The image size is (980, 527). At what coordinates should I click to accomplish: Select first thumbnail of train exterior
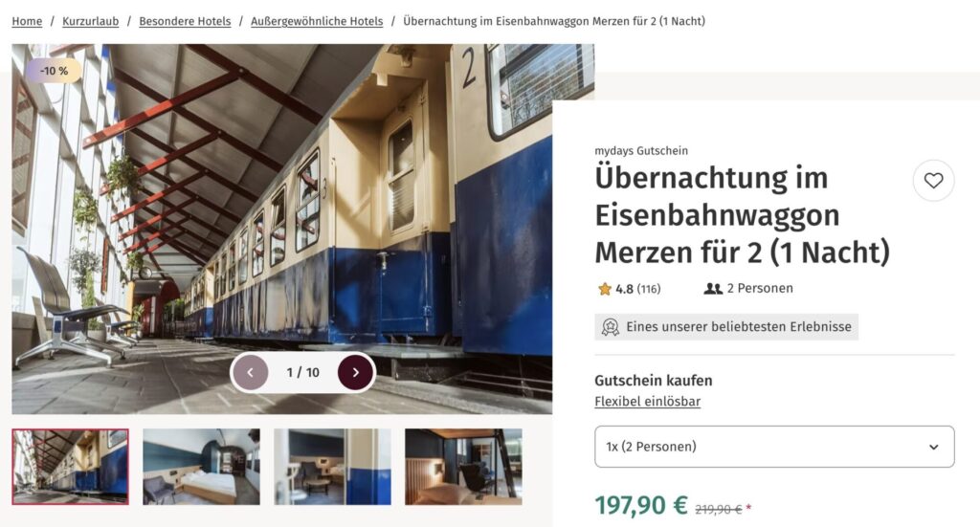coord(70,467)
